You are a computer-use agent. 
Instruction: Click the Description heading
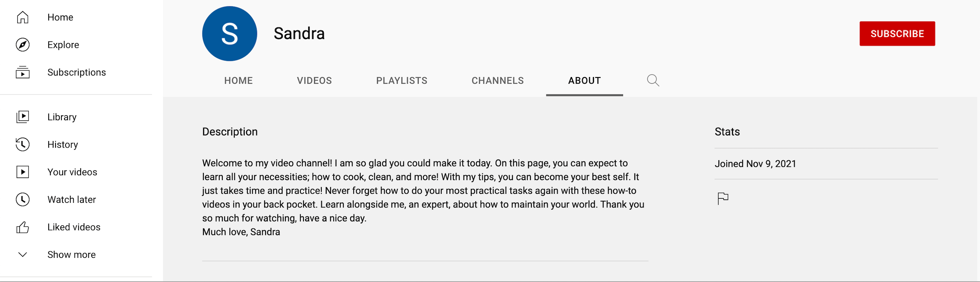click(230, 132)
